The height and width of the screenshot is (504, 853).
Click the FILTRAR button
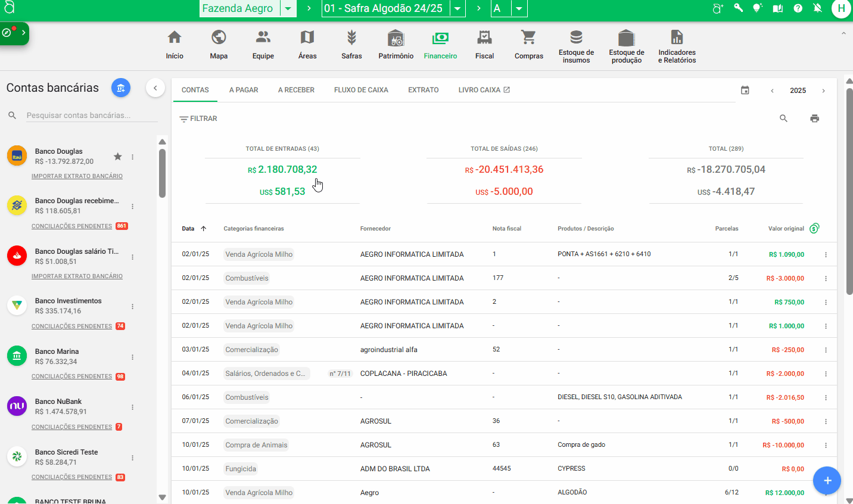[198, 119]
